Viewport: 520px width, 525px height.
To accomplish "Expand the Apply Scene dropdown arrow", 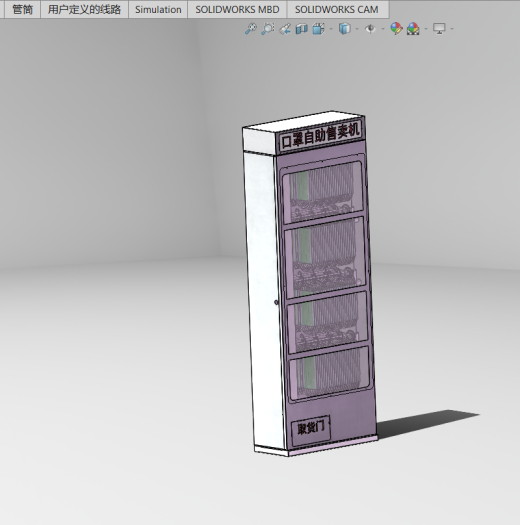I will 426,29.
